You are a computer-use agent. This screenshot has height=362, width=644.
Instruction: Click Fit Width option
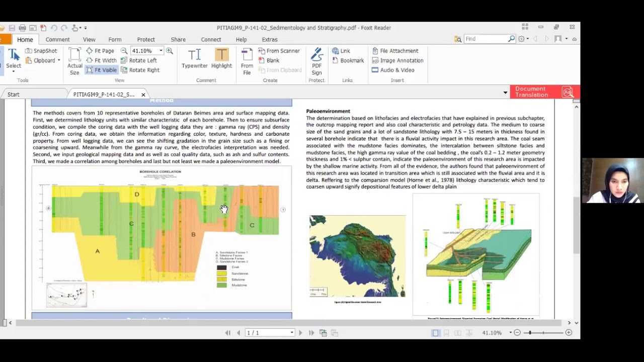point(101,60)
